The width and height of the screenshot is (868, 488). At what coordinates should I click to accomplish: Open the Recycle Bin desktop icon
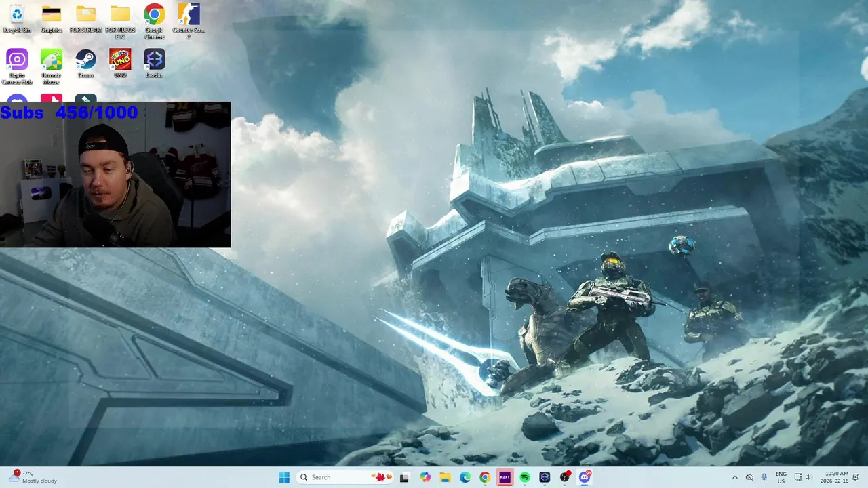[x=17, y=19]
